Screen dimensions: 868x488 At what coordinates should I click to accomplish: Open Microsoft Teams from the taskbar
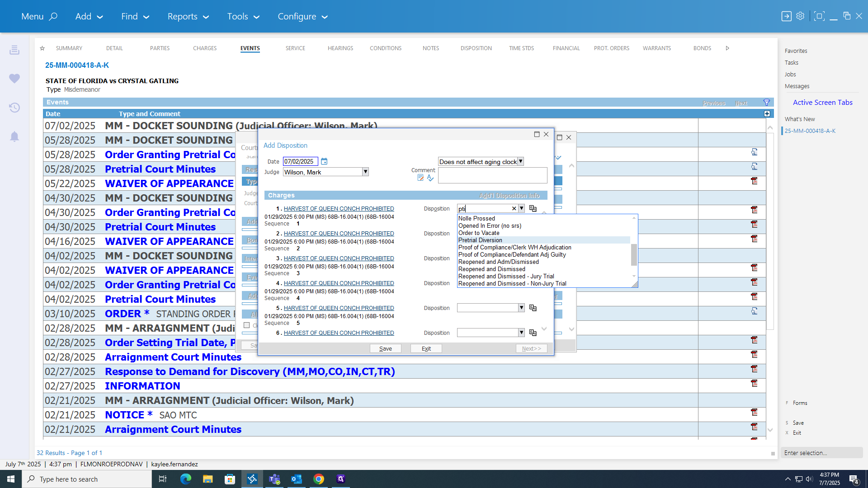pyautogui.click(x=274, y=479)
